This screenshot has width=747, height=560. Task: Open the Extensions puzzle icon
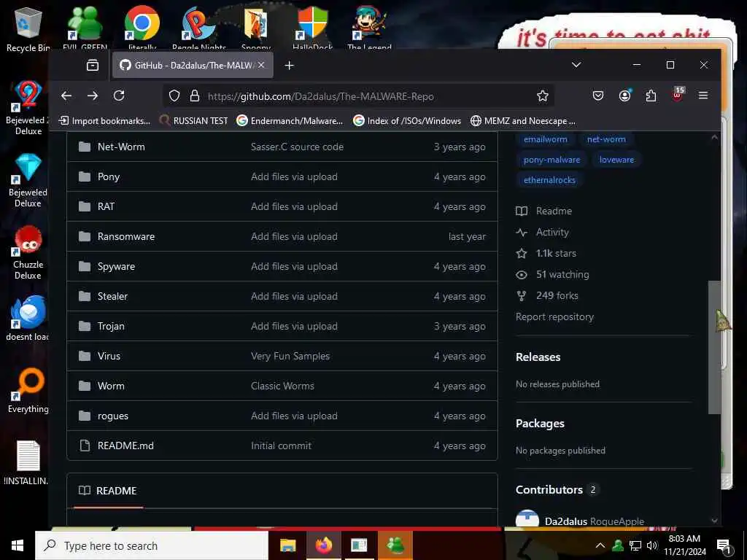pos(651,96)
